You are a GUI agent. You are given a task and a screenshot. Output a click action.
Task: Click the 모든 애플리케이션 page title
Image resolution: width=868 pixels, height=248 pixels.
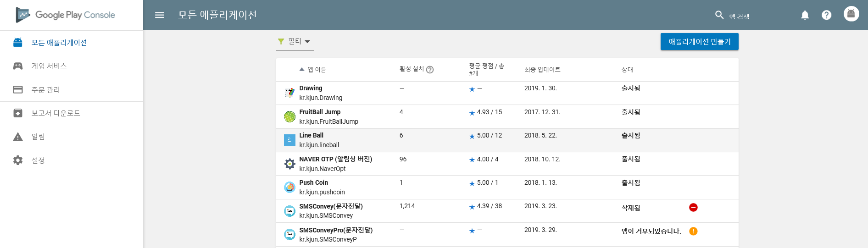click(217, 15)
